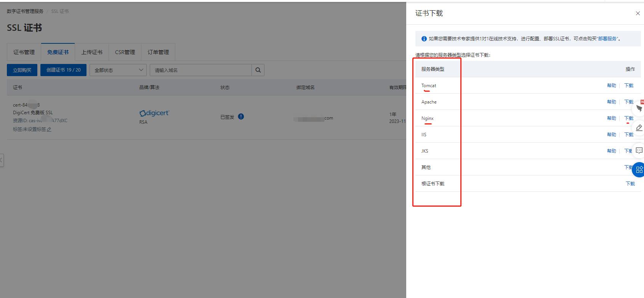
Task: Click the blue info icon next to 已签发
Action: point(241,116)
